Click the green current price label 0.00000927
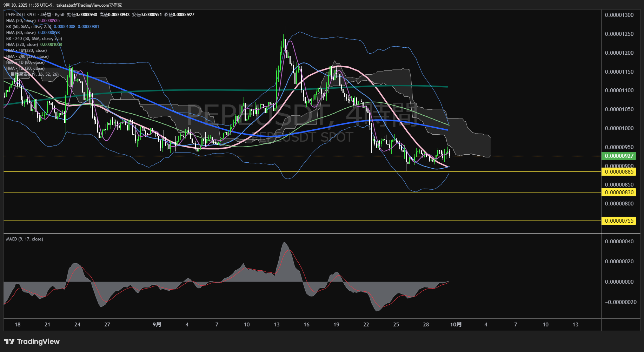644x352 pixels. [x=619, y=156]
